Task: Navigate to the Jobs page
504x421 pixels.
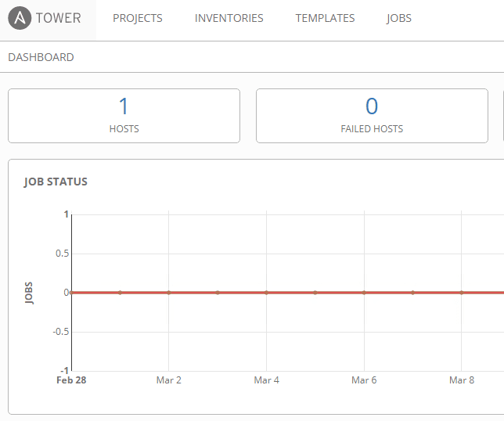Action: pos(399,18)
